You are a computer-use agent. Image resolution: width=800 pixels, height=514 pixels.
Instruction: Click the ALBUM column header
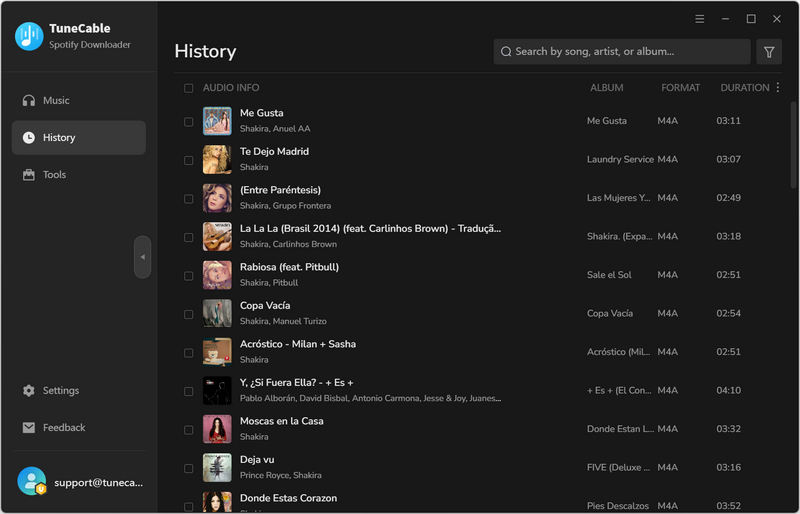(607, 88)
